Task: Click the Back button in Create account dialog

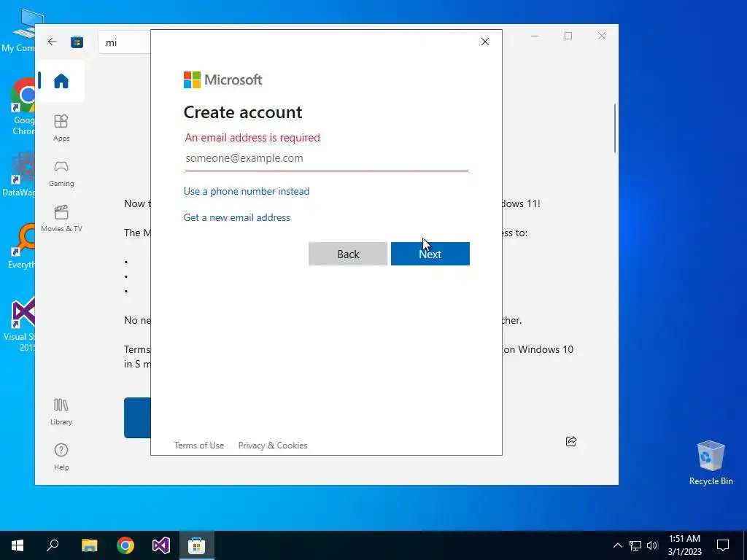Action: [348, 254]
